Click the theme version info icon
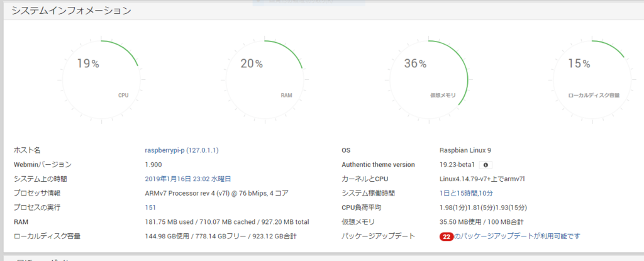Image resolution: width=644 pixels, height=261 pixels. click(x=486, y=165)
